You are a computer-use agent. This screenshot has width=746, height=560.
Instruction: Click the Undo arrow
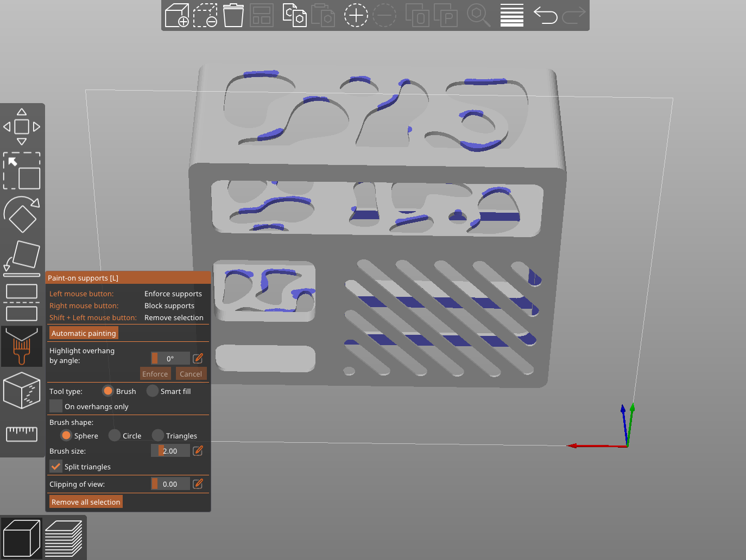click(x=545, y=15)
